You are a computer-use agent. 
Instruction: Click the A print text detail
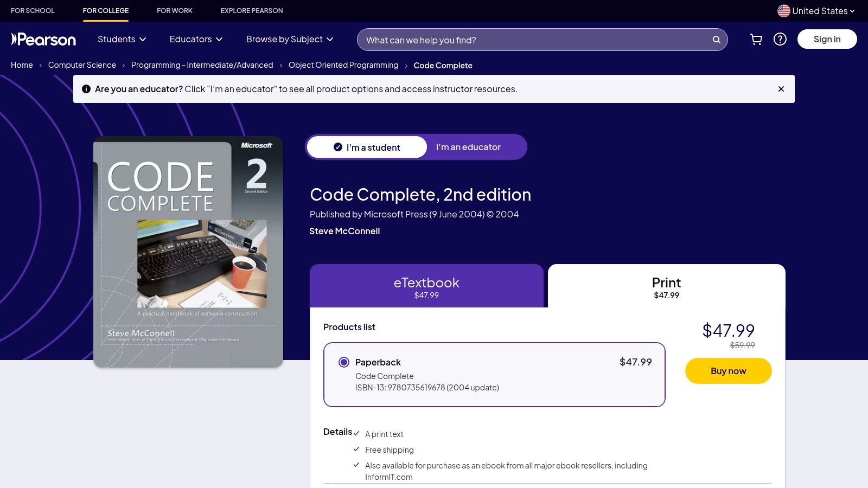click(x=384, y=434)
